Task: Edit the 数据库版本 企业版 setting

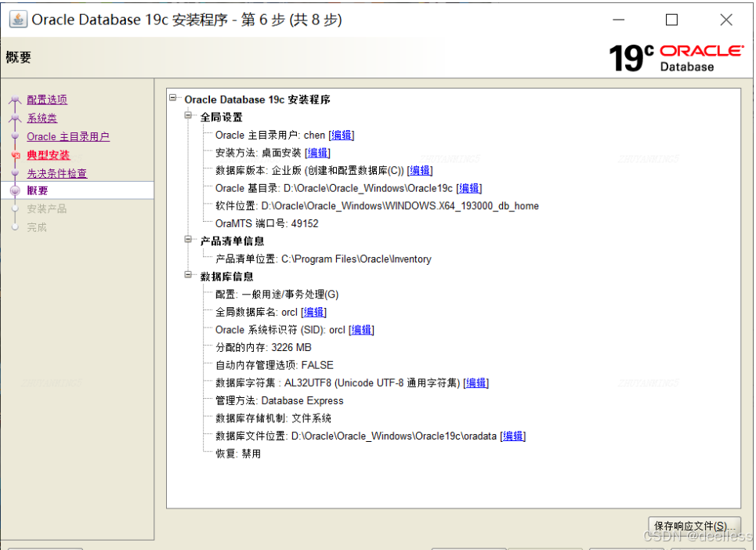Action: pos(420,171)
